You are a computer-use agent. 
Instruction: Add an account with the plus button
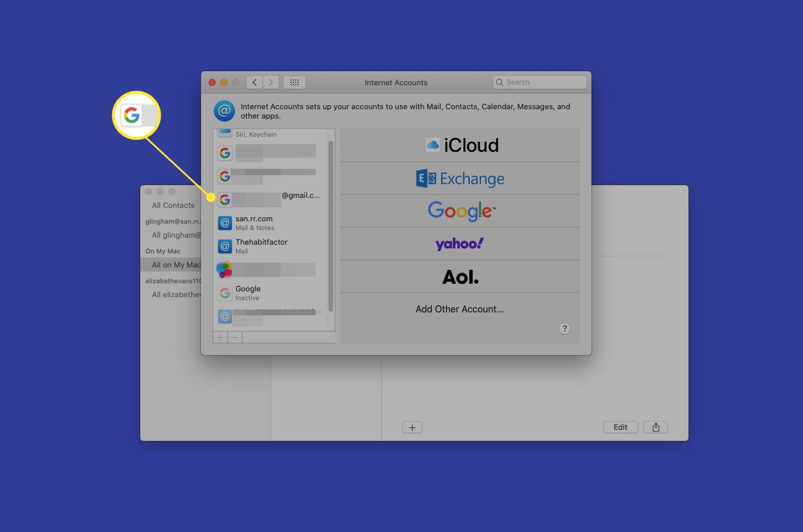[220, 337]
